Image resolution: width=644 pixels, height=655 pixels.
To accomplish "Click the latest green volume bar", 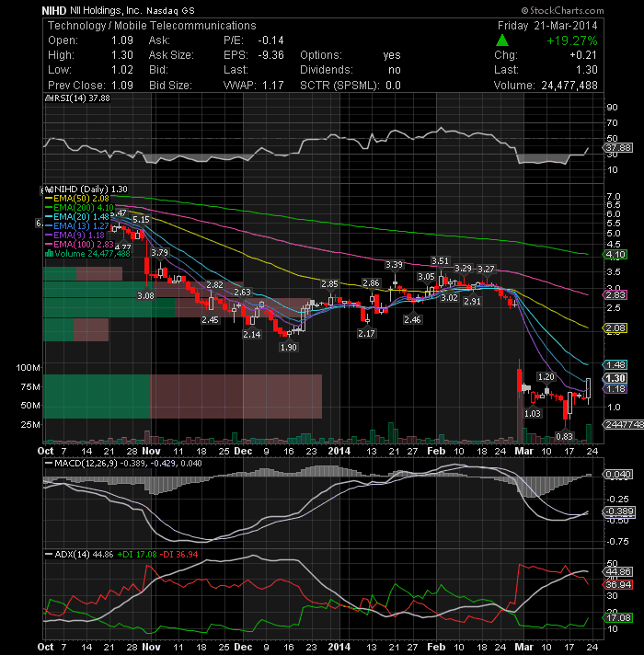I will click(x=589, y=433).
